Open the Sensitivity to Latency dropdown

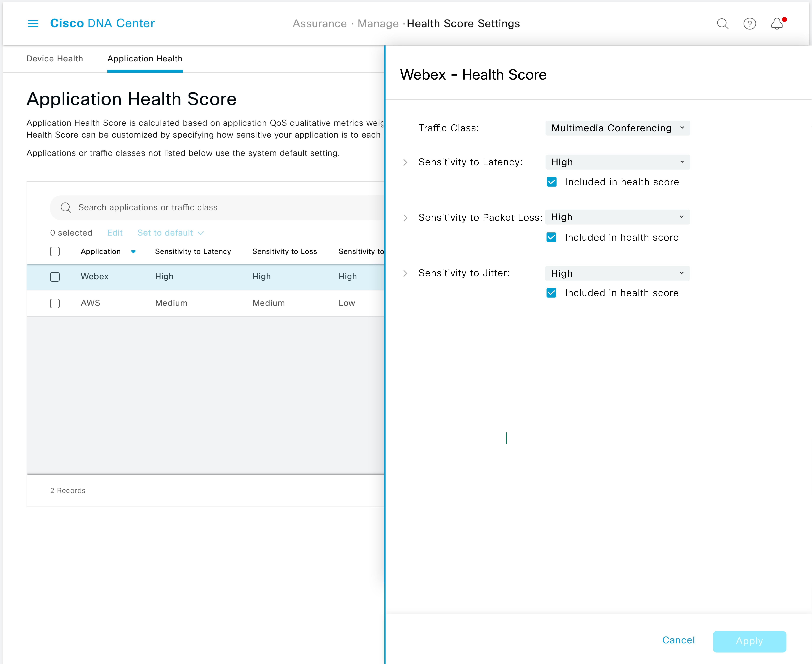618,162
